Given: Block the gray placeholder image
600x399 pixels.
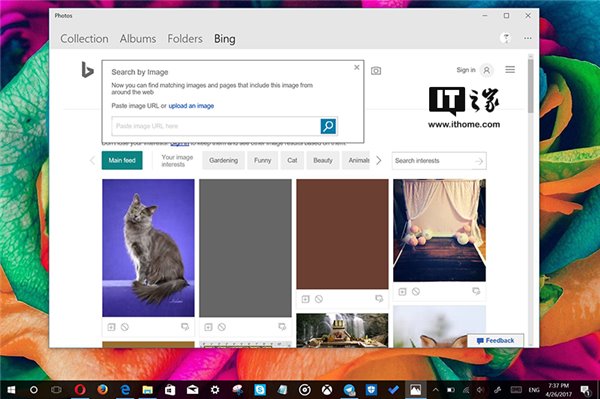Looking at the screenshot, I should pyautogui.click(x=222, y=327).
